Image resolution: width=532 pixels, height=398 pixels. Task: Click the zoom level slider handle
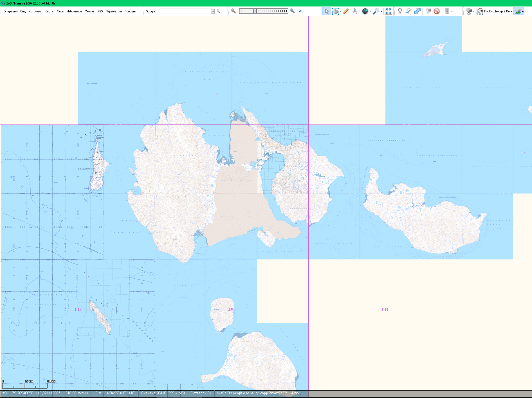pyautogui.click(x=255, y=11)
